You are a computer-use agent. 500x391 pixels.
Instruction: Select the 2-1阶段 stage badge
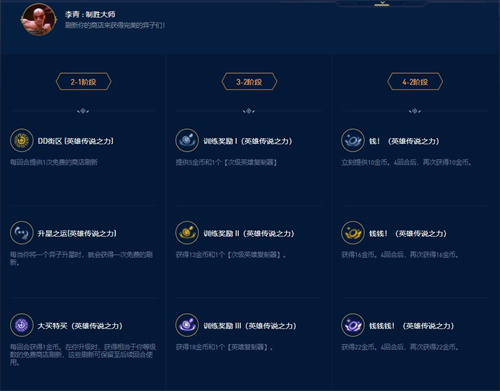[x=83, y=82]
